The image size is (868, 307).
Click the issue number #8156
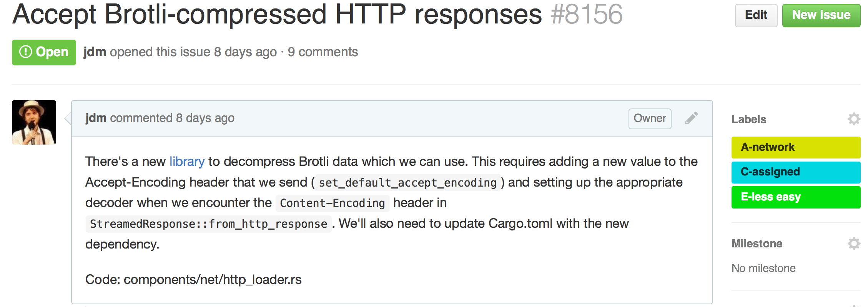click(x=587, y=15)
